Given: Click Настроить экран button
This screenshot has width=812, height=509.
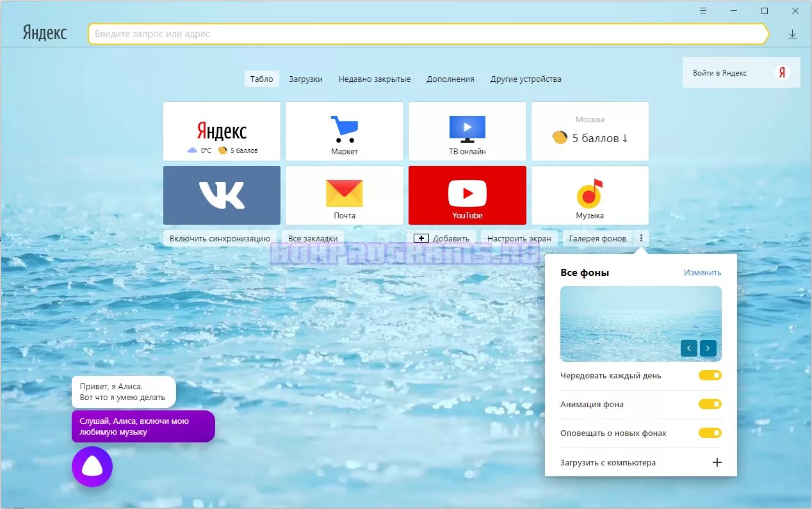Looking at the screenshot, I should tap(519, 238).
